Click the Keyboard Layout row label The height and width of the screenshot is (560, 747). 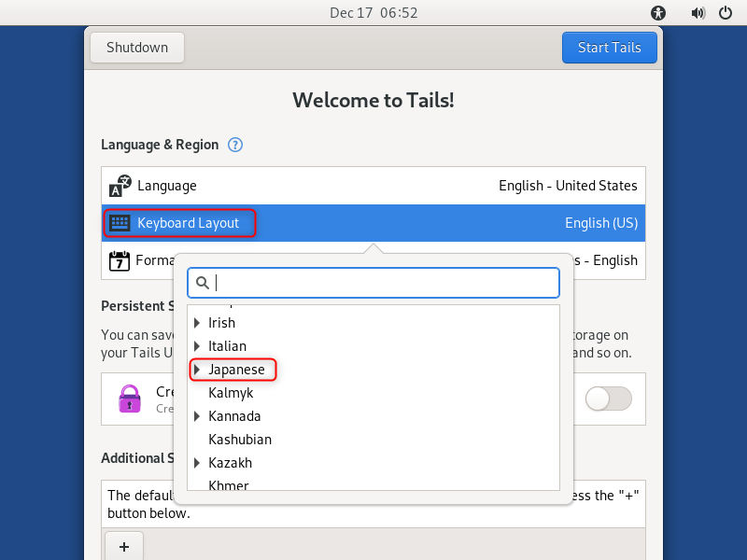189,223
